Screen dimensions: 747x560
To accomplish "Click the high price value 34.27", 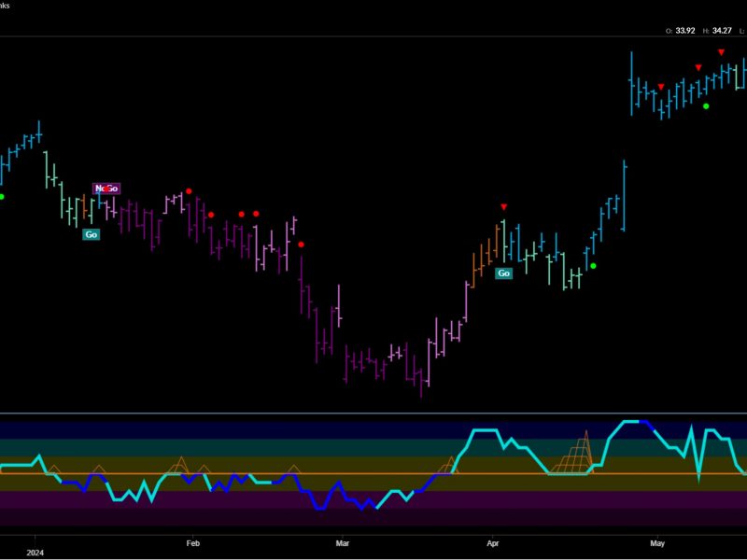I will [x=722, y=31].
